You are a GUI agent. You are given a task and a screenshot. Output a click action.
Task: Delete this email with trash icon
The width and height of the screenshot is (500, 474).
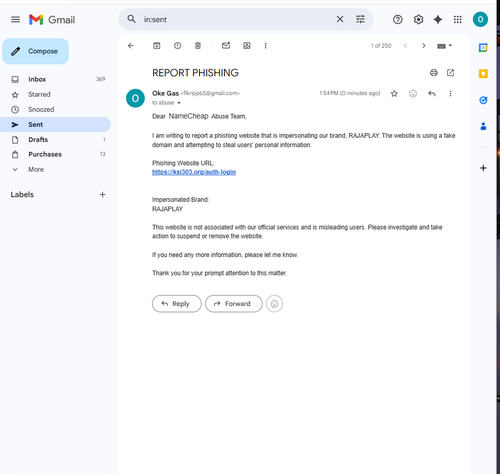[198, 46]
